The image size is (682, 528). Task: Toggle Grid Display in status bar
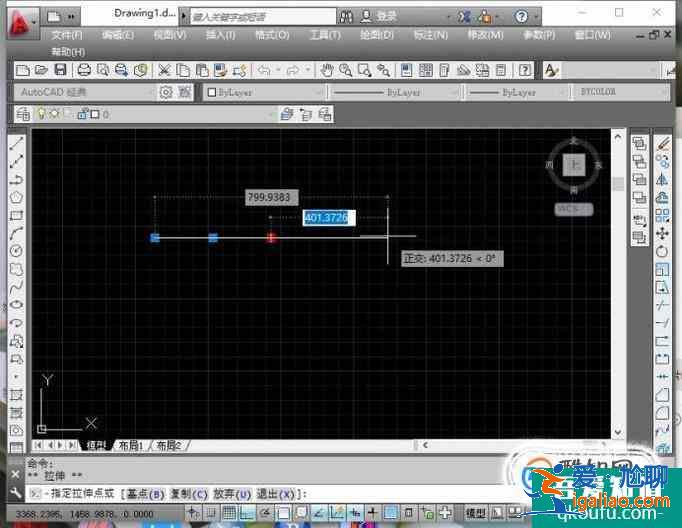[229, 513]
